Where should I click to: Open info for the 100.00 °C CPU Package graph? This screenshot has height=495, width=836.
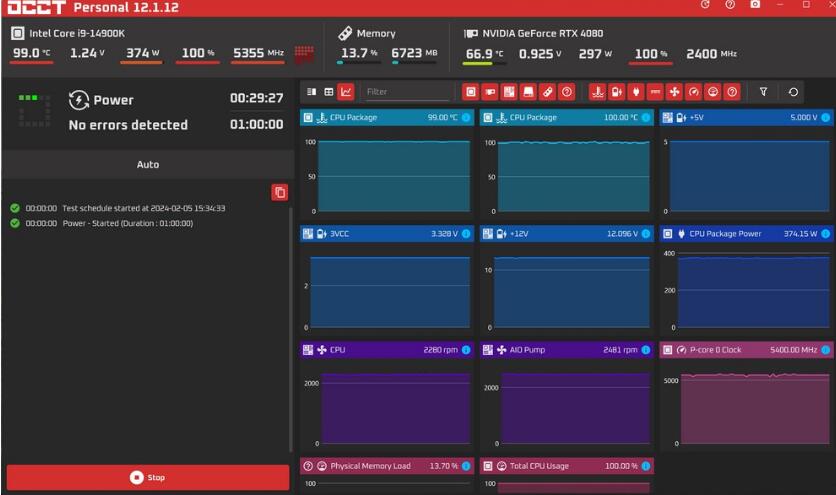(x=646, y=117)
